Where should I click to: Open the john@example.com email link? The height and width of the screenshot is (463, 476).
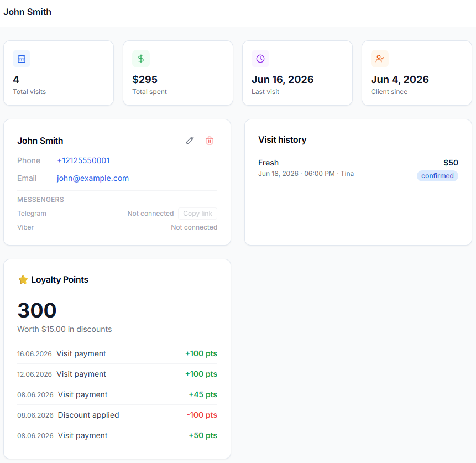click(x=92, y=178)
